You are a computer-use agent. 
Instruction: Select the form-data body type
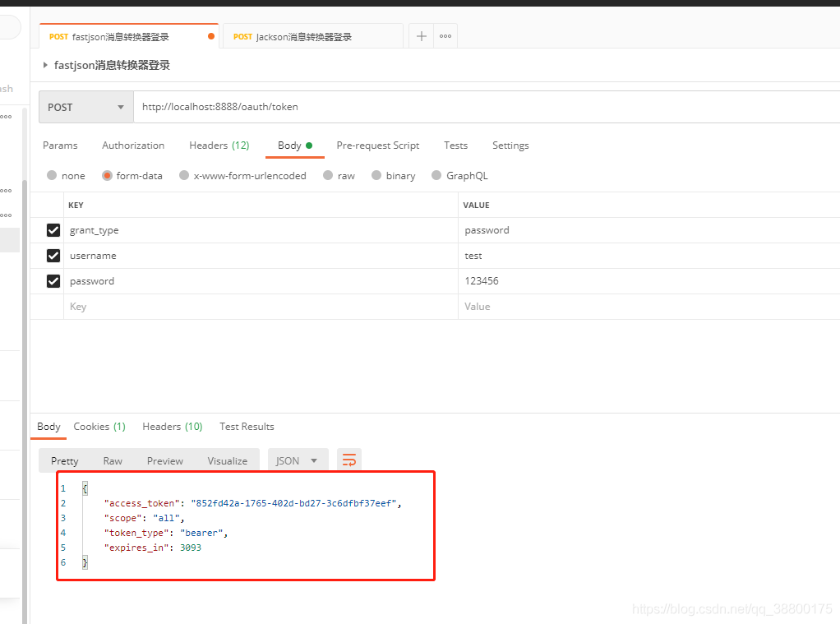107,175
